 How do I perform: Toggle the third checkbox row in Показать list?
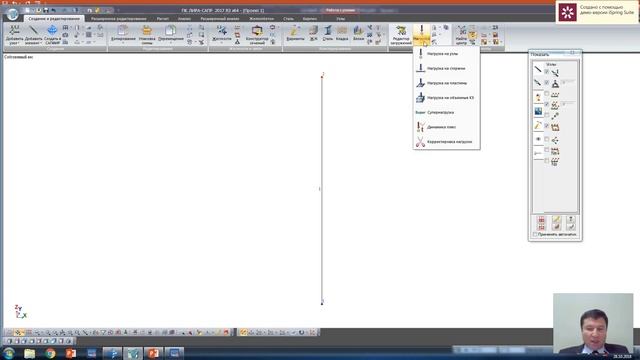click(547, 94)
